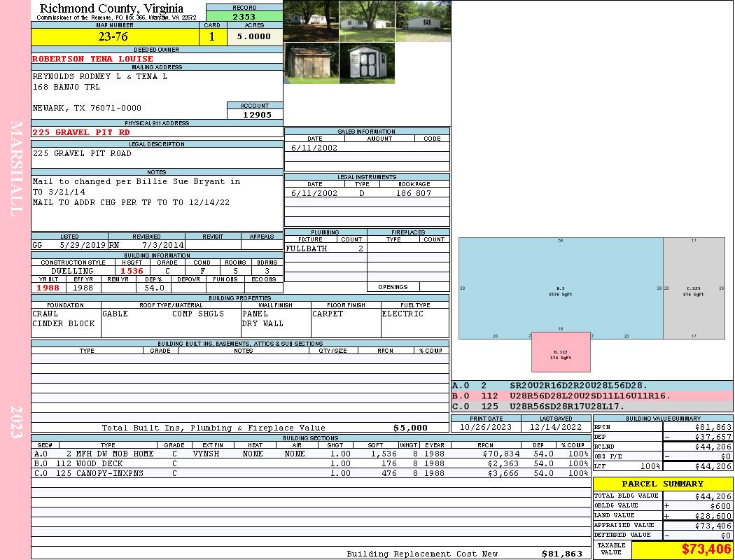Screen dimensions: 735x560
Task: Click the deeded owner name ROBERTSON TENA LOUISE
Action: [92, 59]
